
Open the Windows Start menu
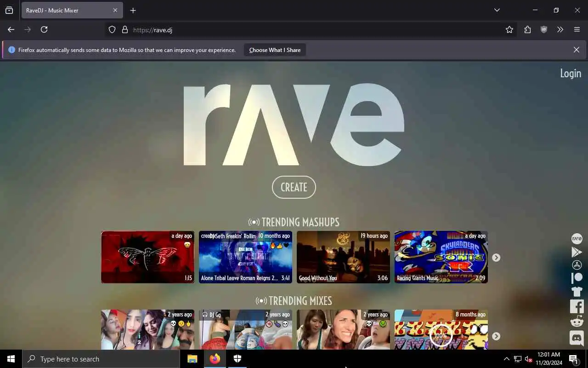click(x=11, y=359)
